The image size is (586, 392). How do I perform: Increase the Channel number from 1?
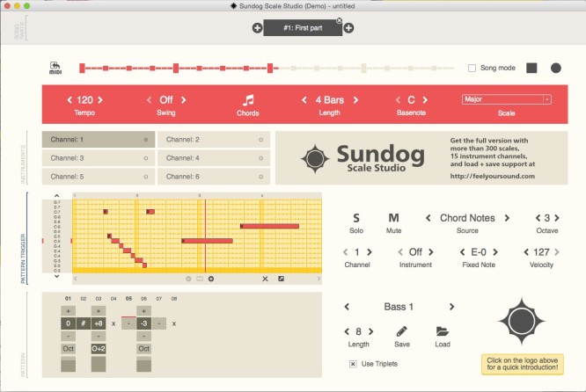tap(370, 252)
